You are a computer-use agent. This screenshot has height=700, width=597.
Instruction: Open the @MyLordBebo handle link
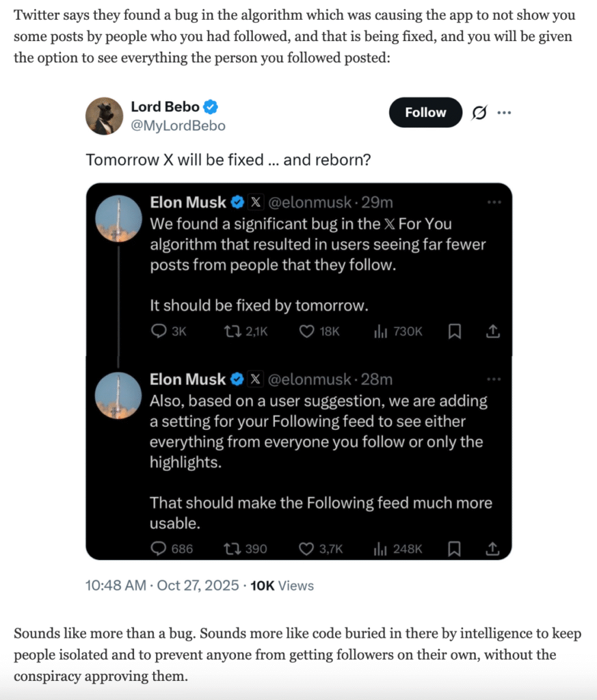click(178, 126)
